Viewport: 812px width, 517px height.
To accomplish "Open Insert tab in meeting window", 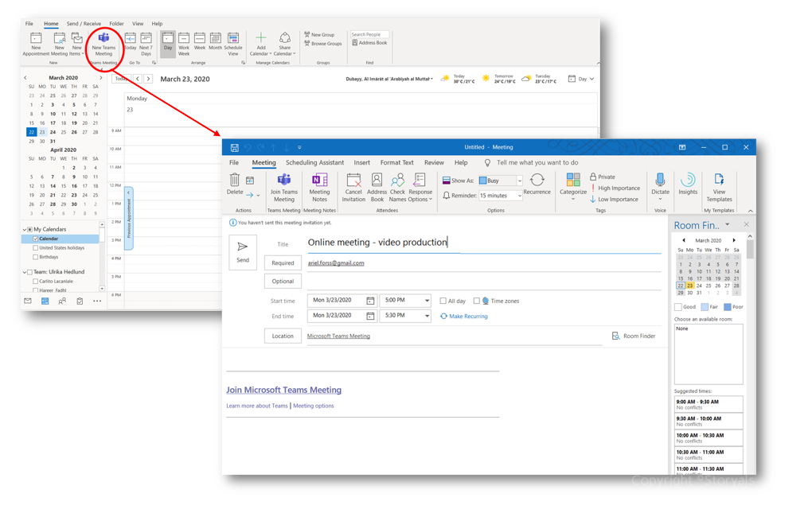I will tap(361, 162).
